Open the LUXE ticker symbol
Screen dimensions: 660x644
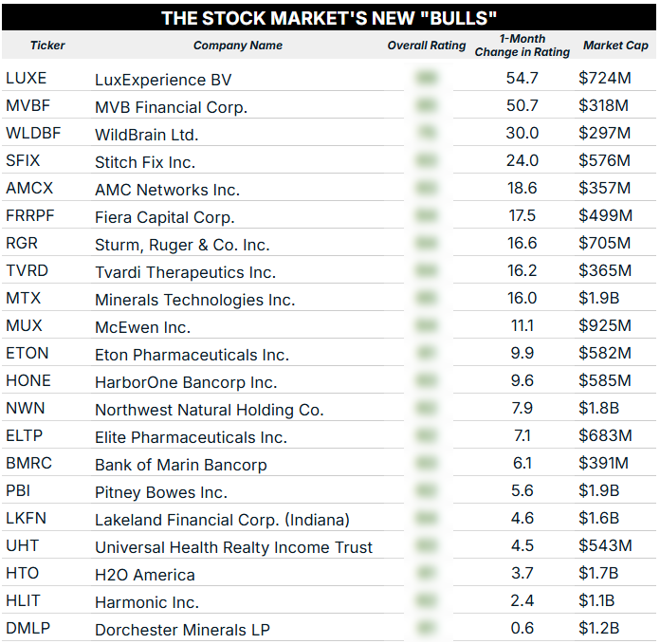coord(26,79)
